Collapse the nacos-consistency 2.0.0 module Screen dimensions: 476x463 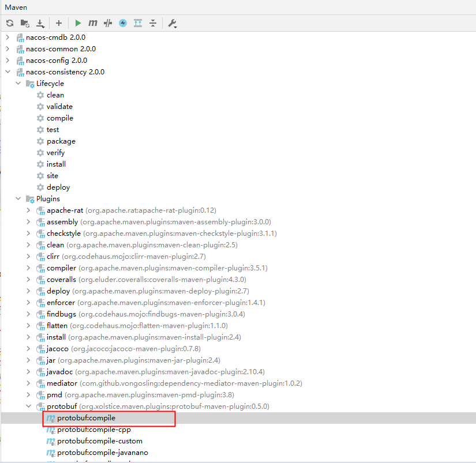(x=8, y=72)
